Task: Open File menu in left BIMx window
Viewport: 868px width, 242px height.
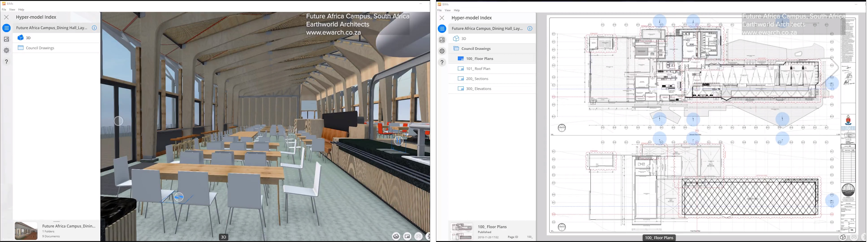Action: tap(4, 9)
